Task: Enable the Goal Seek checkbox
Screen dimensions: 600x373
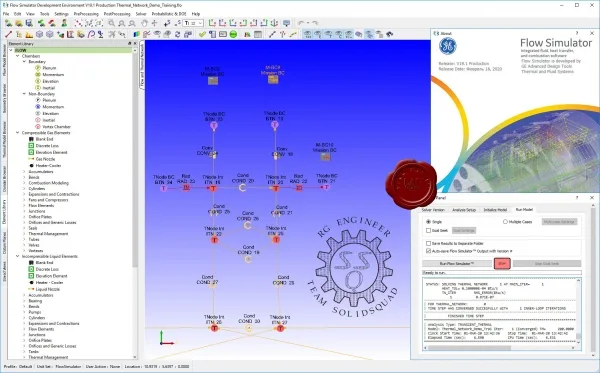Action: click(x=428, y=230)
